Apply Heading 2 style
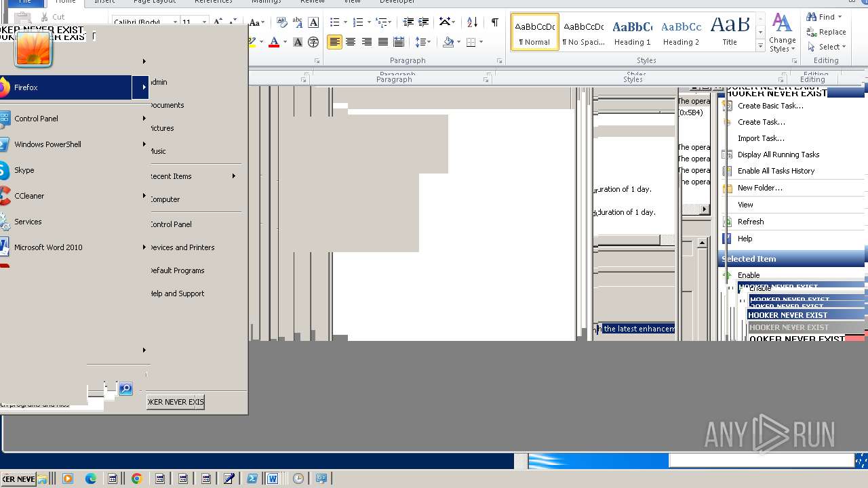 681,32
